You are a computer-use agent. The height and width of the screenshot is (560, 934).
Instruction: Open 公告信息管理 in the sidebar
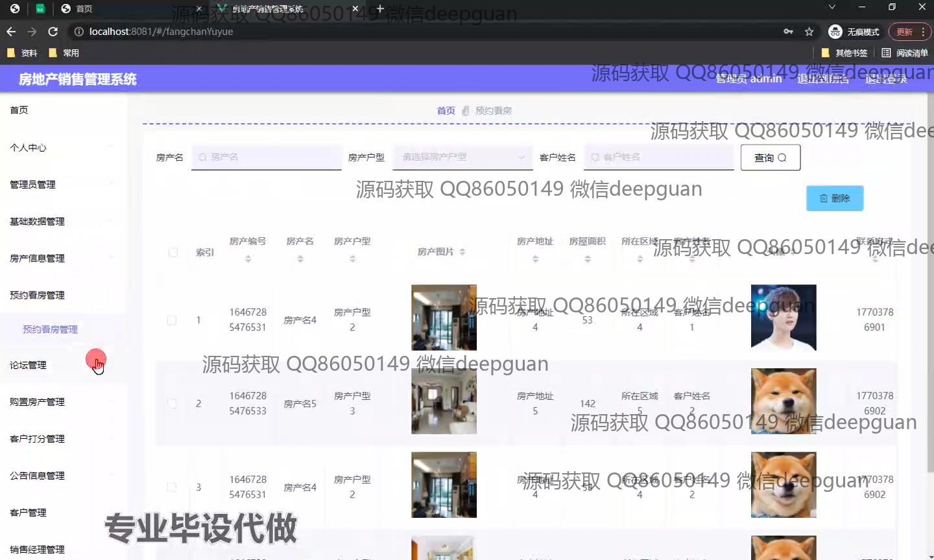click(x=63, y=476)
